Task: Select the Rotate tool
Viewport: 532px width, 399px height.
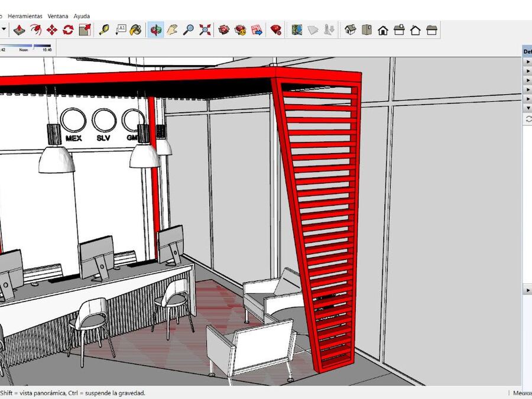Action: point(68,30)
